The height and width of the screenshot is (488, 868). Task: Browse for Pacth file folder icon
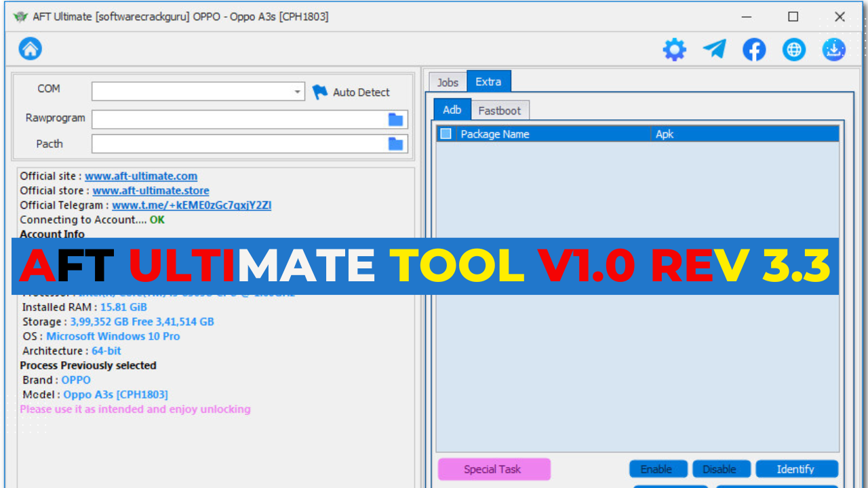click(x=395, y=144)
